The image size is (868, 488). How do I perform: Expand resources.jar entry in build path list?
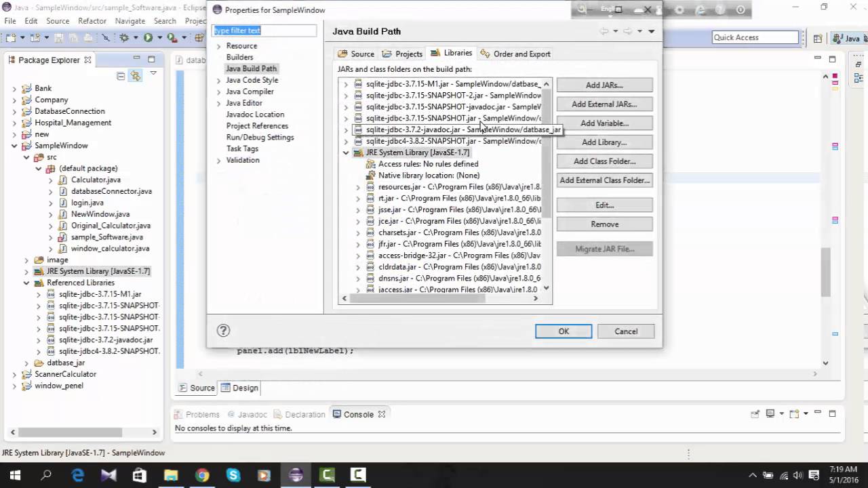pyautogui.click(x=358, y=187)
